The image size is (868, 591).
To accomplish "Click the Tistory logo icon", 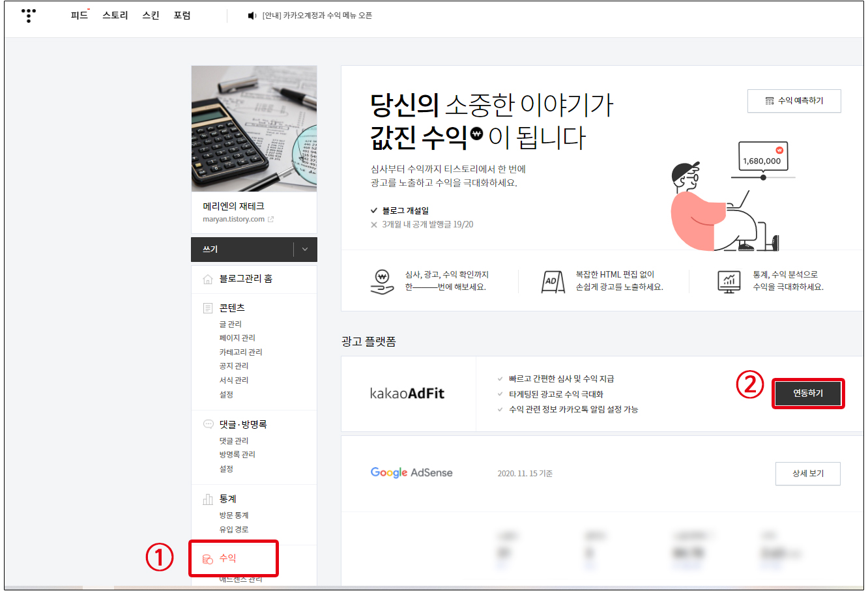I will pyautogui.click(x=29, y=16).
